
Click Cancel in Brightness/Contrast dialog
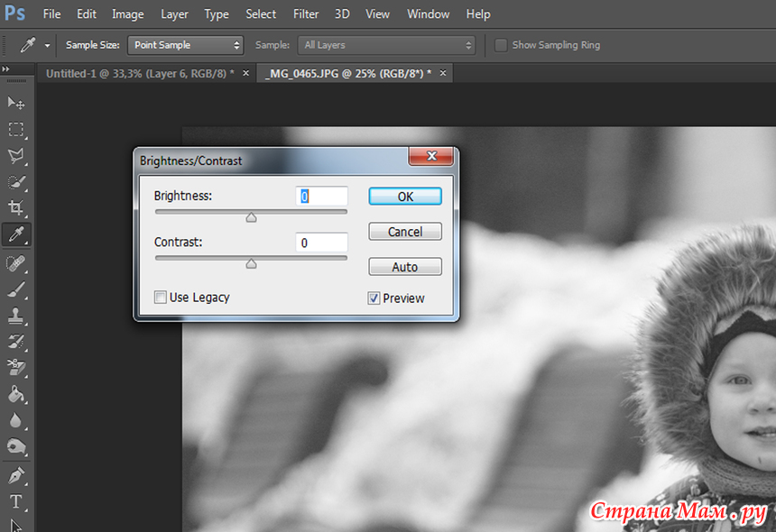405,232
